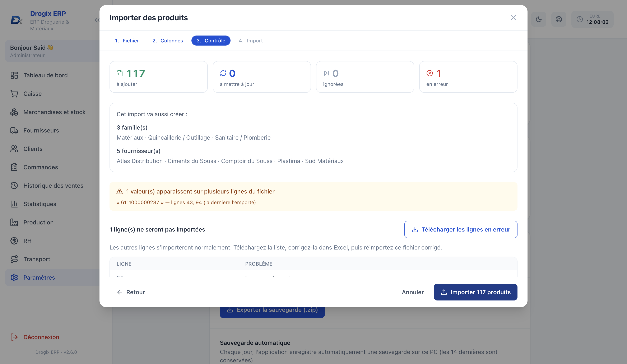Switch to the Colonnes step tab
Screen dimensions: 627x364
click(x=168, y=41)
